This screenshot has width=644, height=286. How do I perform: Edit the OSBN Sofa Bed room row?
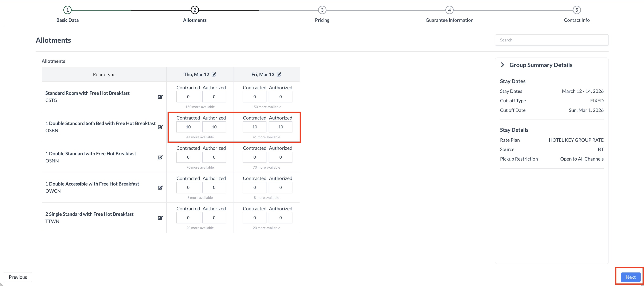pyautogui.click(x=160, y=127)
